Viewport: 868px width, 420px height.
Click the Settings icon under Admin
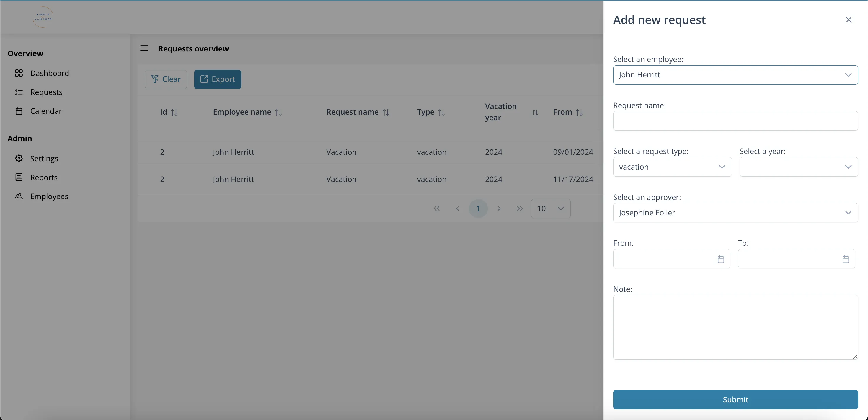pyautogui.click(x=19, y=158)
